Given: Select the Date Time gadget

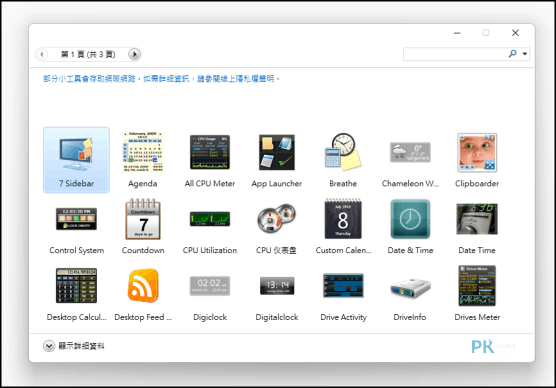Looking at the screenshot, I should pyautogui.click(x=477, y=219).
